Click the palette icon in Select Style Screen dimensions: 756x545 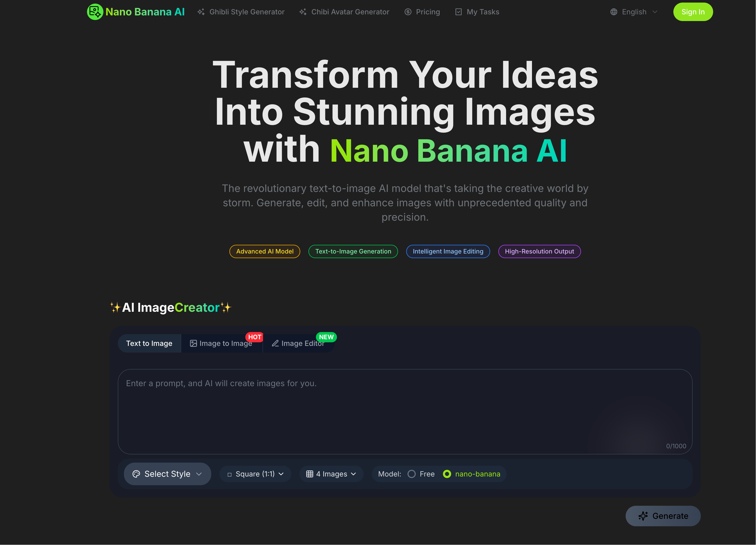(x=136, y=474)
